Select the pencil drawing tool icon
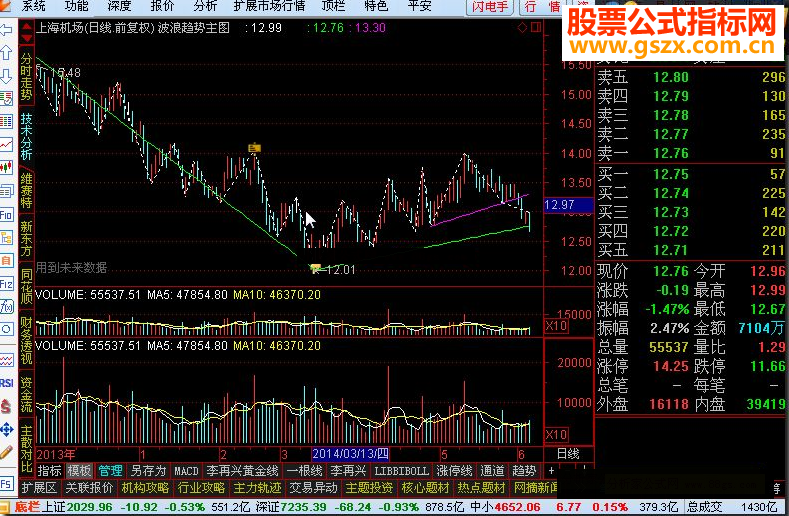The image size is (789, 516). point(7,453)
